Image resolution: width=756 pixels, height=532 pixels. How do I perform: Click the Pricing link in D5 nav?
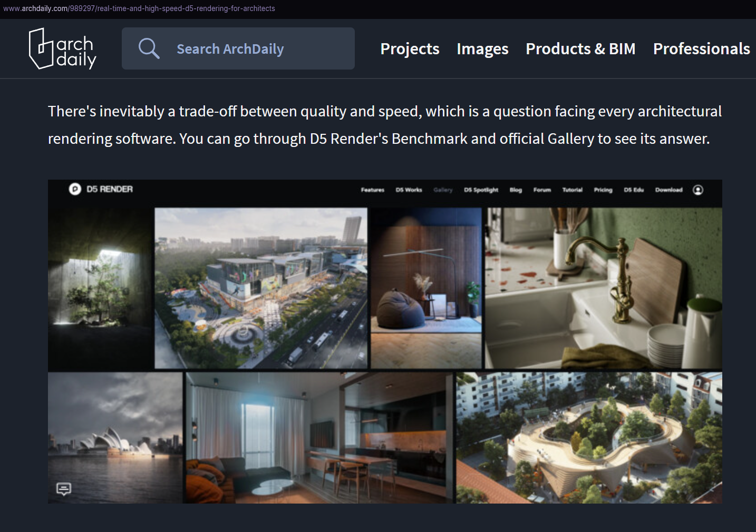[x=603, y=190]
